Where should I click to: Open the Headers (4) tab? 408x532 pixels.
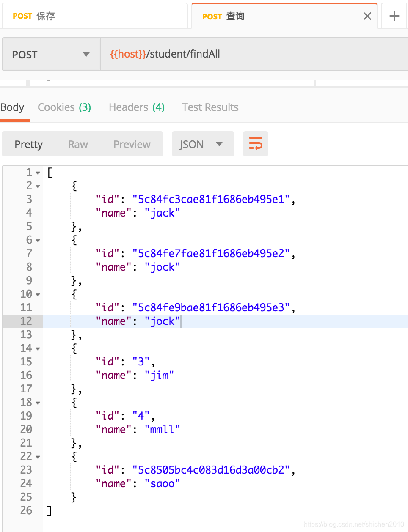(137, 107)
